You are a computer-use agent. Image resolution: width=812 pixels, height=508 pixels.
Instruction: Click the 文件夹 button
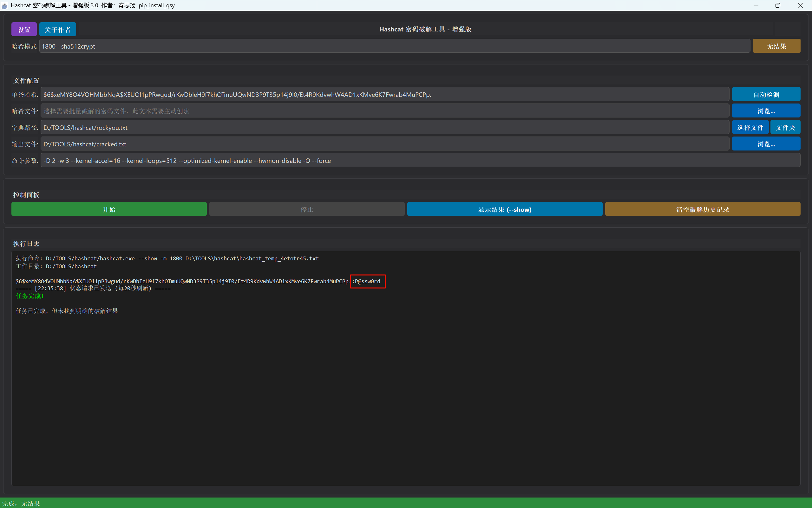click(785, 127)
